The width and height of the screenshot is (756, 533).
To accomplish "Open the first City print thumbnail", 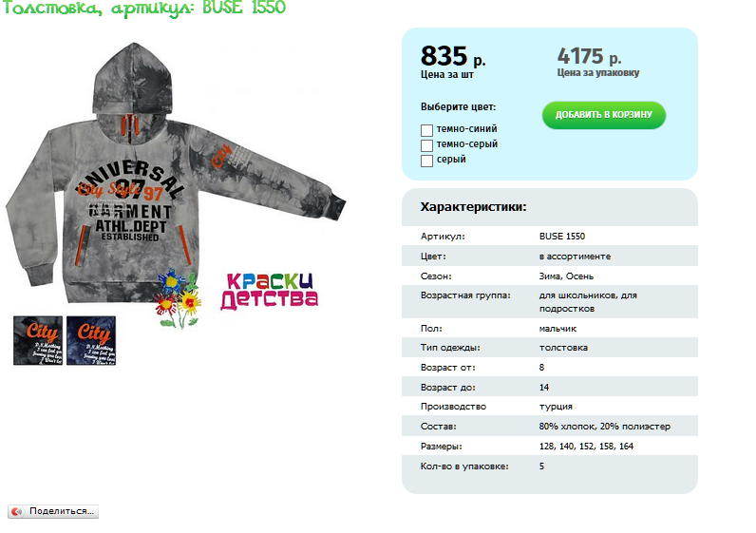I will [x=38, y=340].
